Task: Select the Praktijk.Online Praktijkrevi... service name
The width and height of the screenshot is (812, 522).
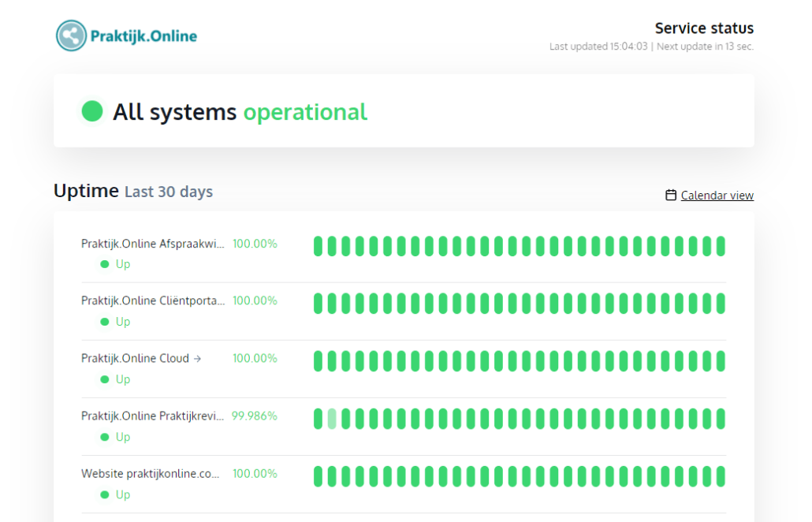Action: click(153, 416)
